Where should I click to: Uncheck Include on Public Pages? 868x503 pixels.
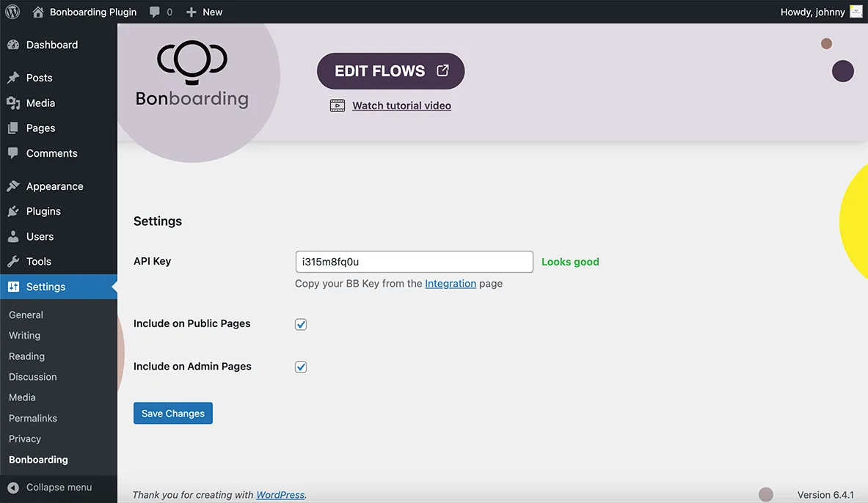[x=300, y=323]
